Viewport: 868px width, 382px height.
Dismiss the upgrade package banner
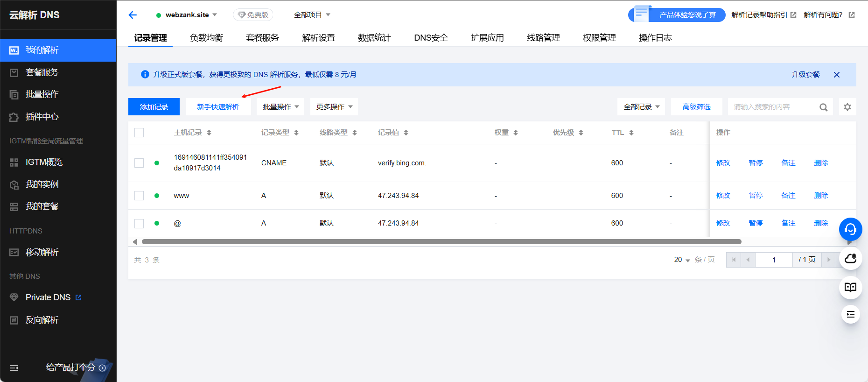[x=837, y=75]
